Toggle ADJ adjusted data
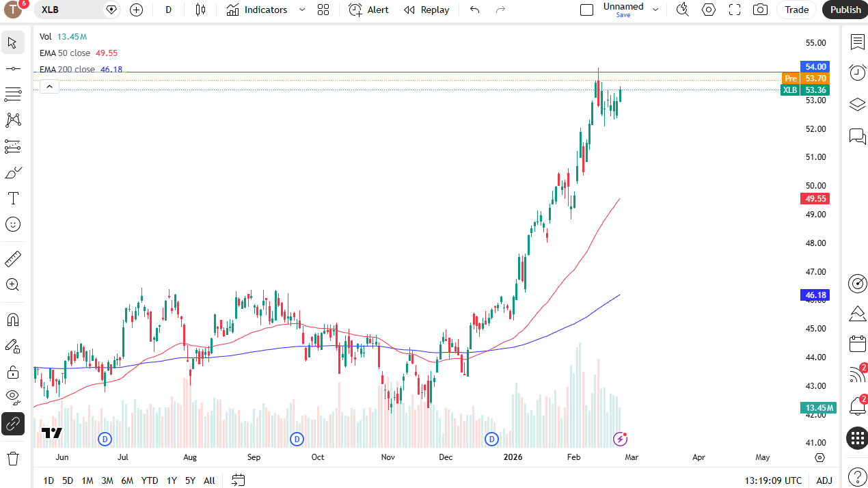This screenshot has height=488, width=868. coord(824,480)
